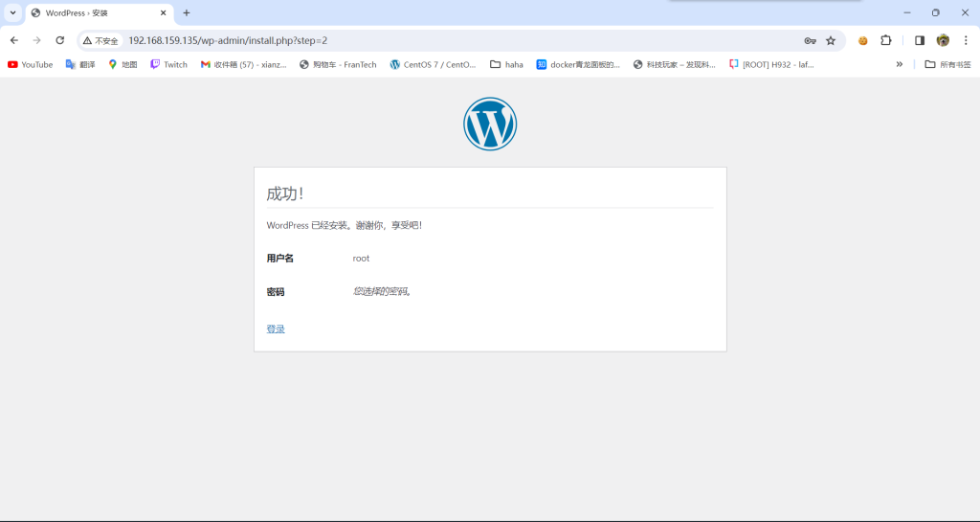Click the address bar URL
Image resolution: width=980 pixels, height=522 pixels.
click(228, 40)
